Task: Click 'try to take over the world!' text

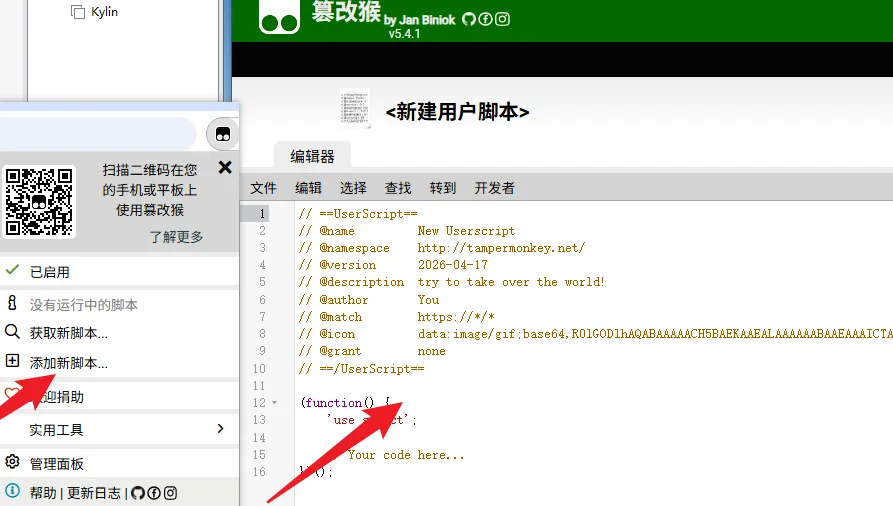Action: point(511,282)
